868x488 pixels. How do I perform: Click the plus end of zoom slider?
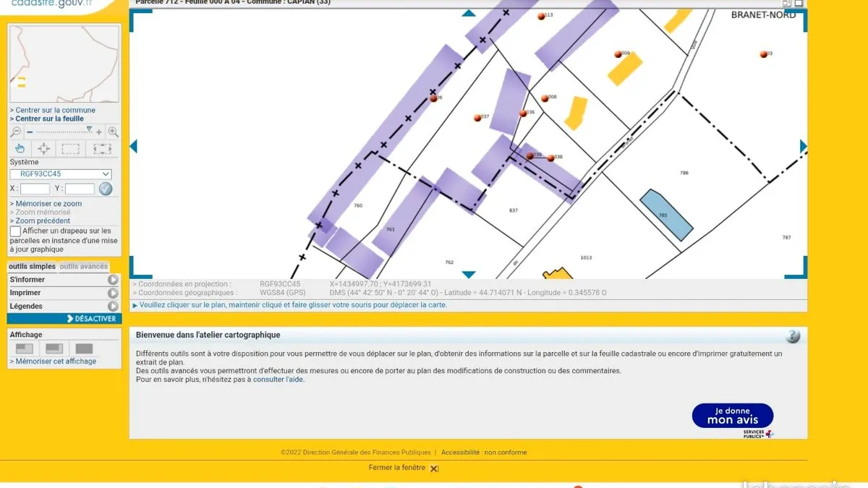tap(101, 132)
